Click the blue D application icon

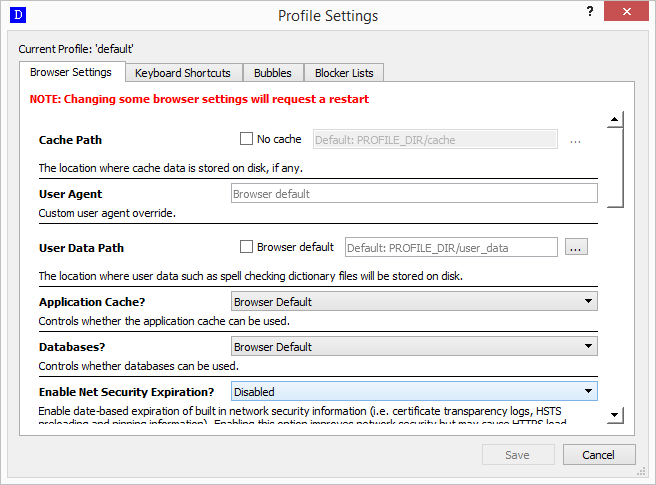click(x=18, y=15)
